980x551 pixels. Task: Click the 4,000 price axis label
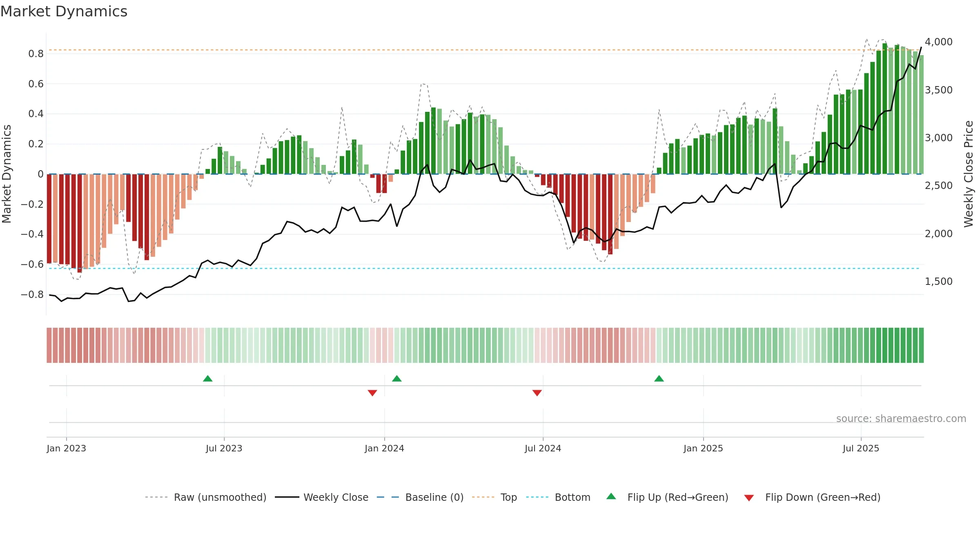tap(939, 42)
